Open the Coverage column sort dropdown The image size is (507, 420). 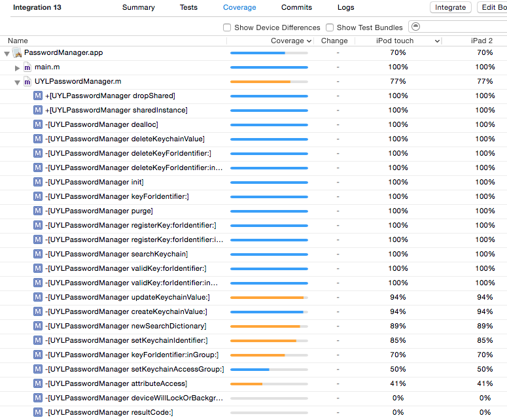tap(309, 41)
